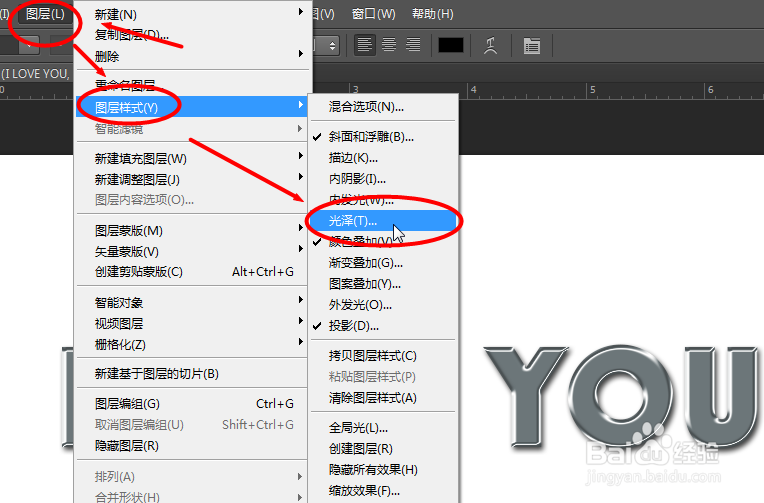Image resolution: width=764 pixels, height=503 pixels.
Task: Choose 隐藏图层(R)
Action: (192, 445)
